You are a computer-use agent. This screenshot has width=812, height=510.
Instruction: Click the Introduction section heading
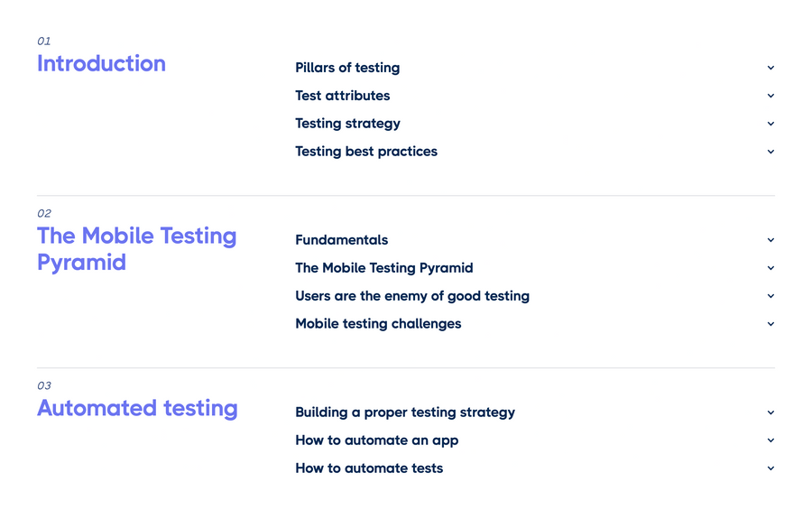[101, 63]
